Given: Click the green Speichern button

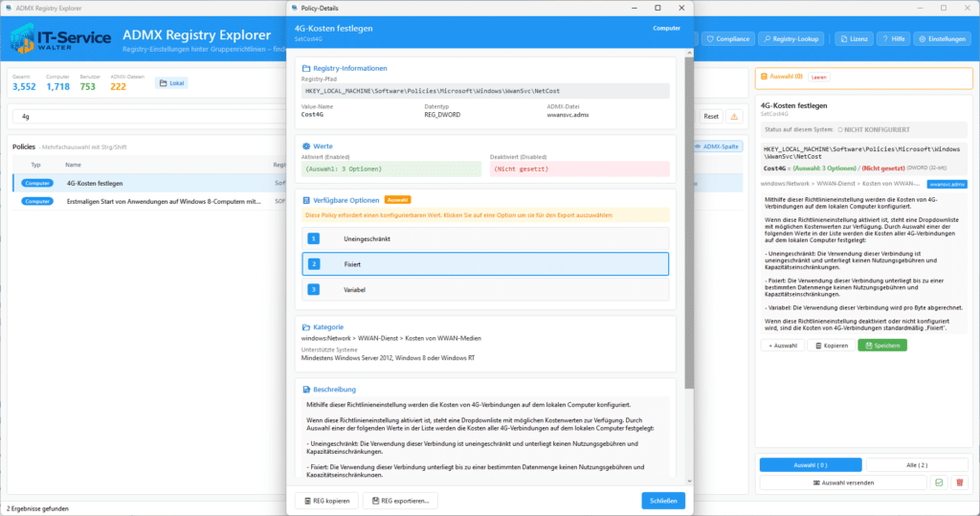Looking at the screenshot, I should [882, 346].
